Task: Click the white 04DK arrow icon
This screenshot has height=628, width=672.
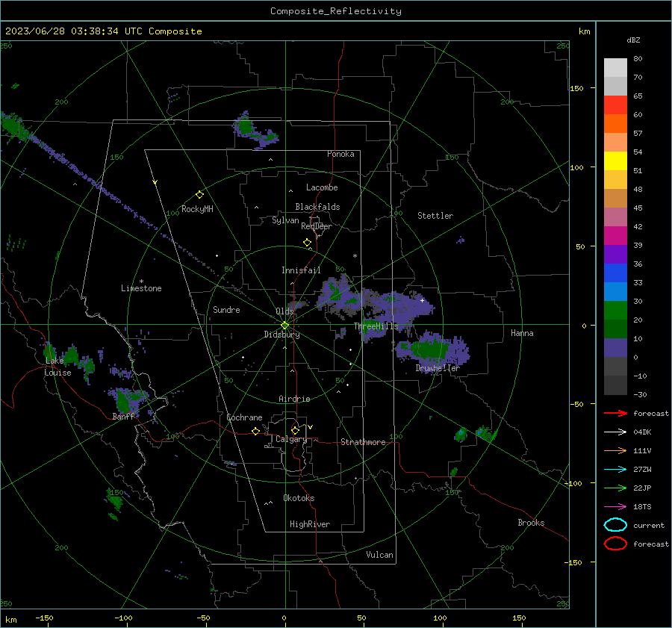Action: (x=615, y=432)
